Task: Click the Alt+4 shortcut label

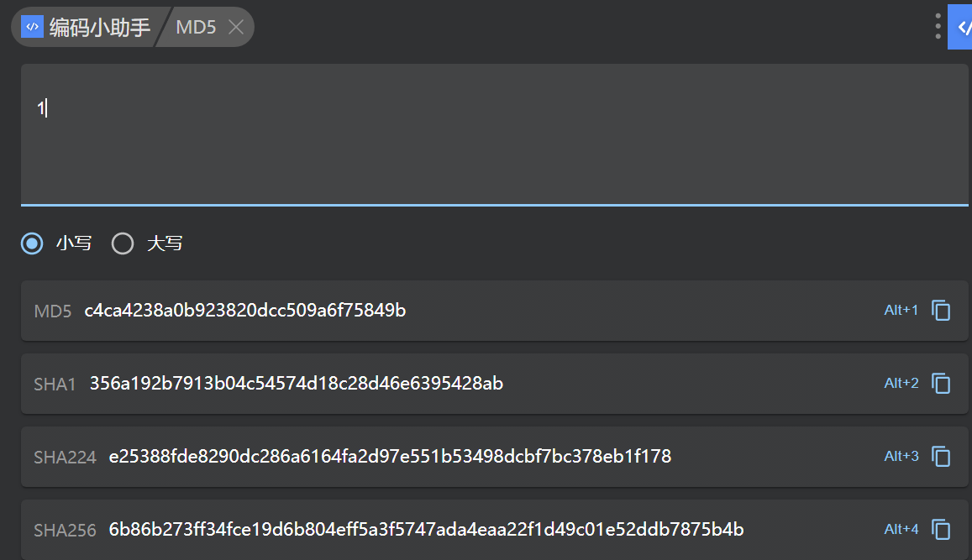Action: point(901,530)
